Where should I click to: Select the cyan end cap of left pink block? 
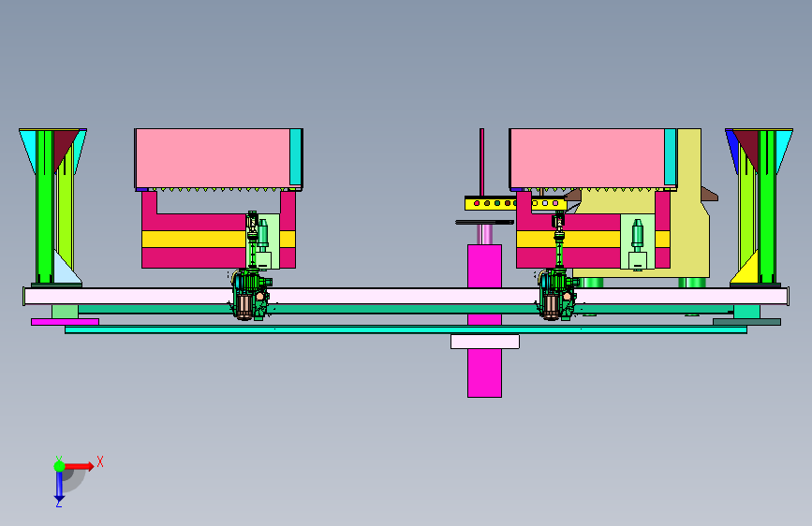tap(296, 157)
